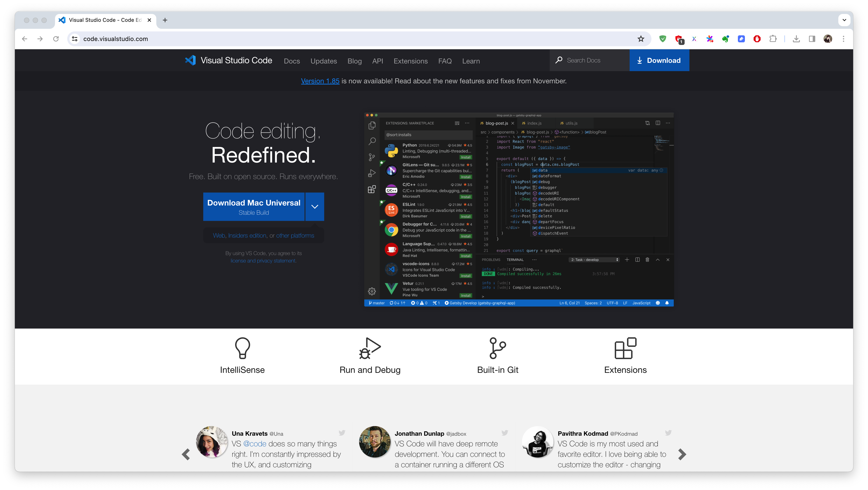Image resolution: width=868 pixels, height=490 pixels.
Task: Click the Version 1.85 release notes link
Action: (x=320, y=81)
